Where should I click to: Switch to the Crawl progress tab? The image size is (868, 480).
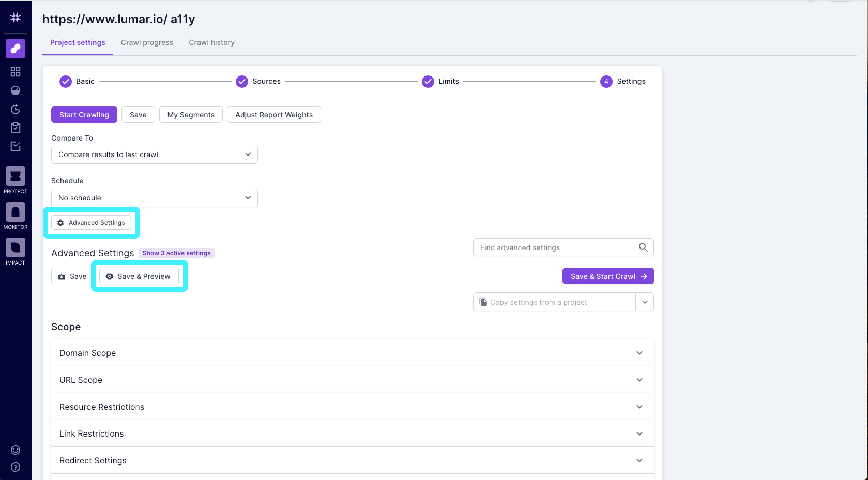coord(147,42)
